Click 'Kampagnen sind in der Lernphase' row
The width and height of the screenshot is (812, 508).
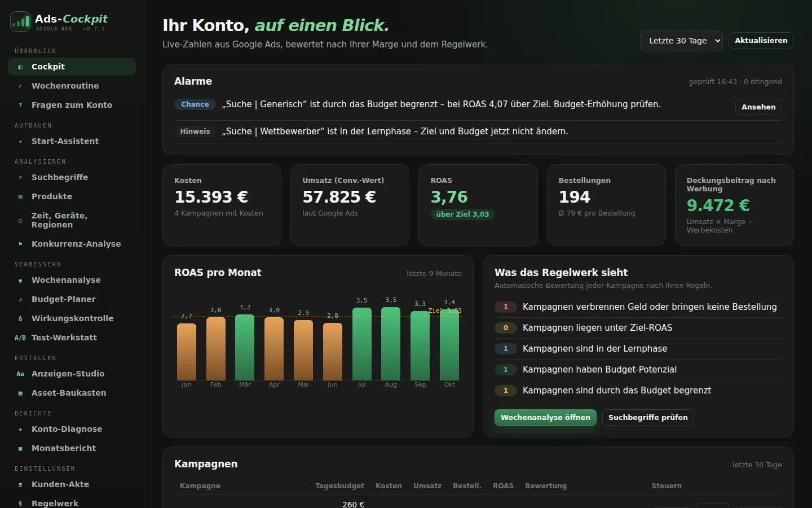638,349
